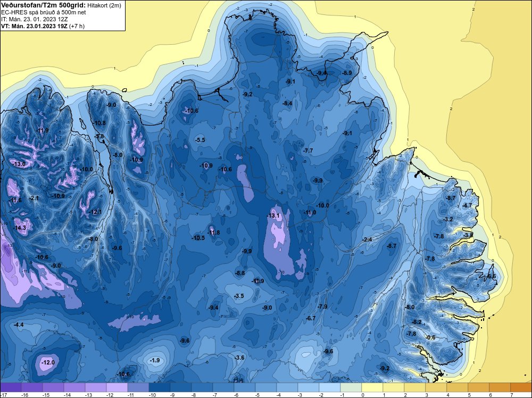Click the -11.0 temperature label

pos(310,212)
